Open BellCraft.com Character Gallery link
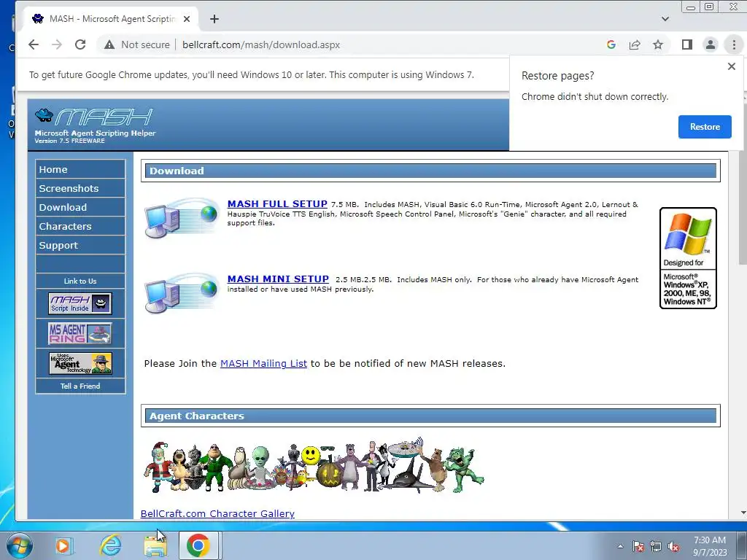Screen dimensions: 747x560 pyautogui.click(x=217, y=514)
